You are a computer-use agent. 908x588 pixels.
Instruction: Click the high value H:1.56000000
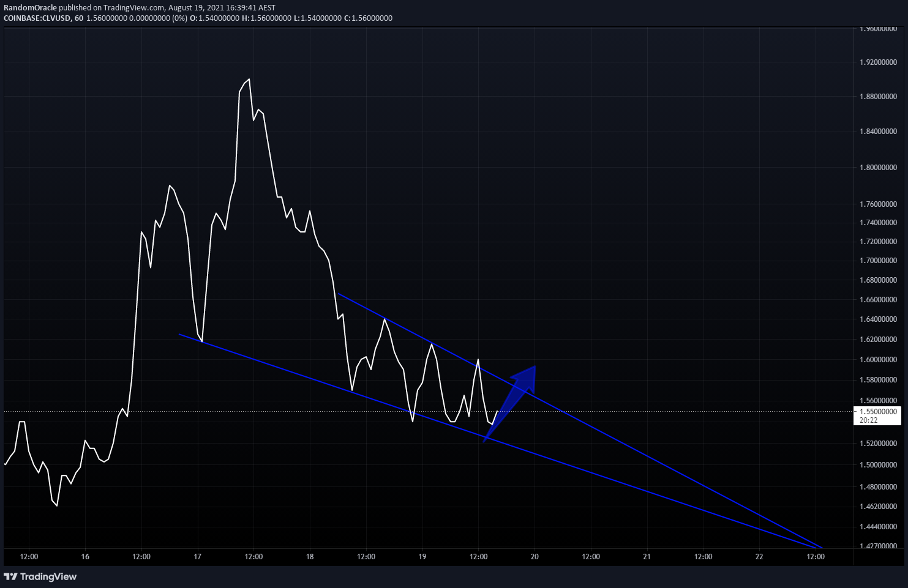click(x=267, y=18)
